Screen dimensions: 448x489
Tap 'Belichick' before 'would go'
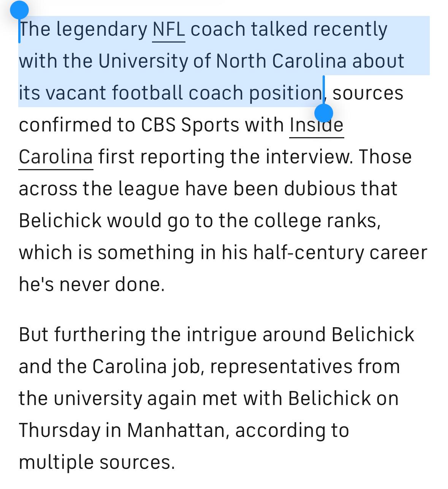[x=60, y=221]
